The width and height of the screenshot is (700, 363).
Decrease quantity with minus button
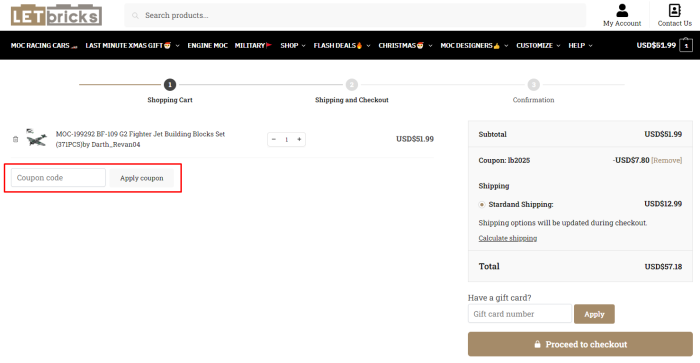[274, 139]
